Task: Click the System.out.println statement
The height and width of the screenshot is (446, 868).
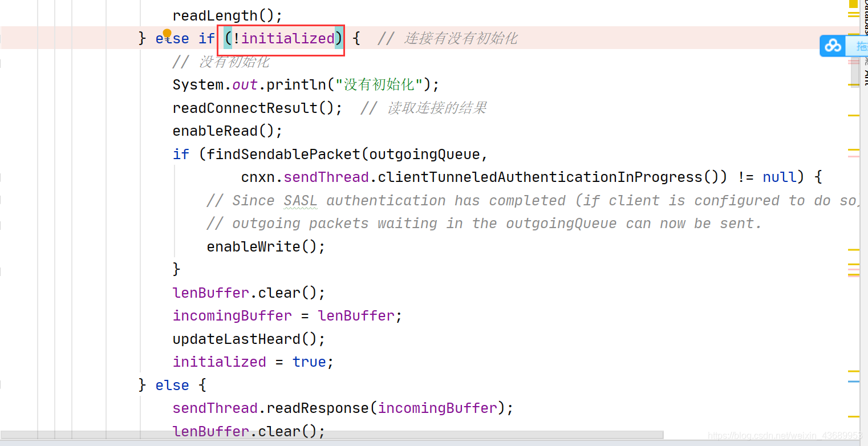Action: click(x=306, y=85)
